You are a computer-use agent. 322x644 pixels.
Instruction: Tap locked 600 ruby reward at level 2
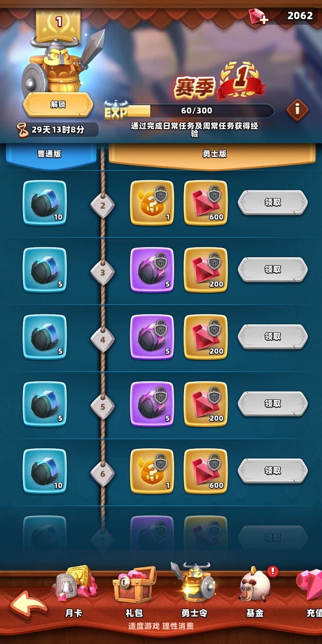206,203
